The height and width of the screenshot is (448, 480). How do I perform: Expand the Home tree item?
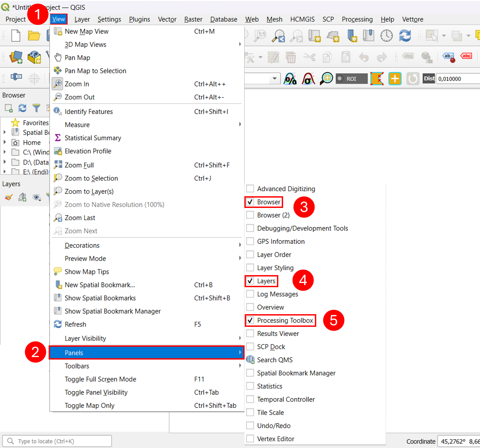pyautogui.click(x=5, y=142)
